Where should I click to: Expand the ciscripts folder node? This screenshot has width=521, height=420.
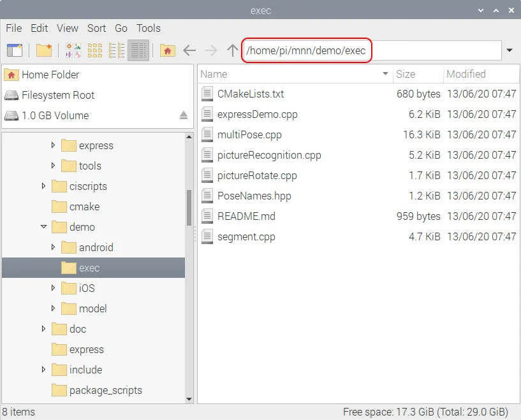pos(43,186)
